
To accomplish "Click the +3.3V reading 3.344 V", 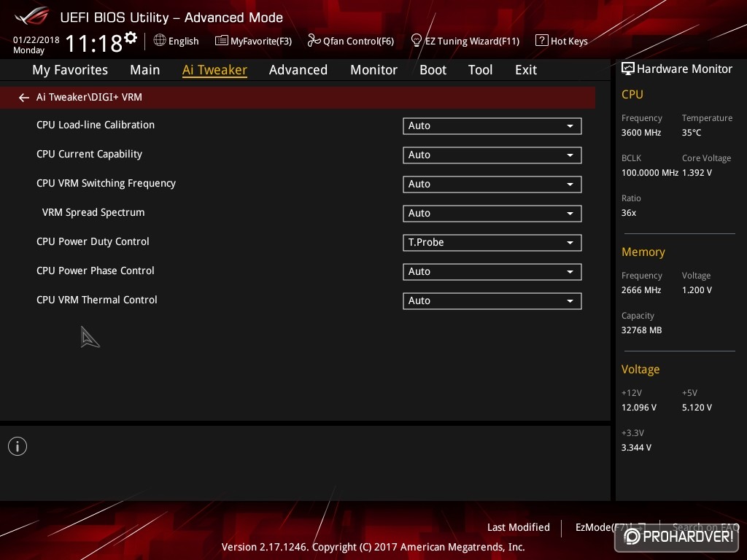I will click(x=636, y=448).
